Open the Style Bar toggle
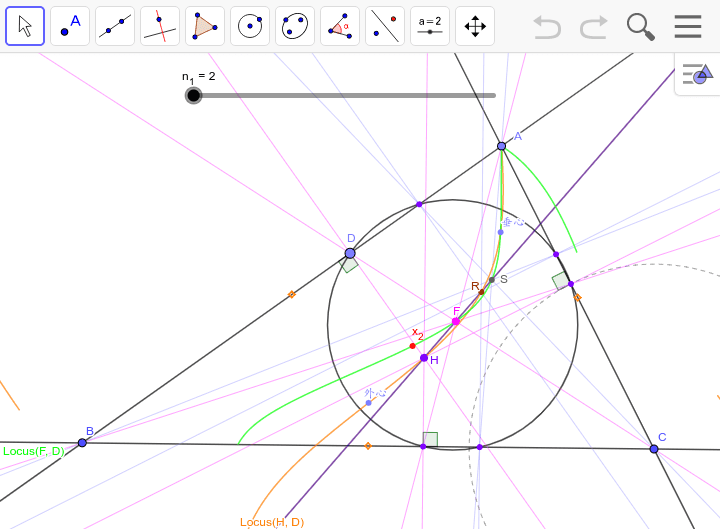 pyautogui.click(x=698, y=74)
